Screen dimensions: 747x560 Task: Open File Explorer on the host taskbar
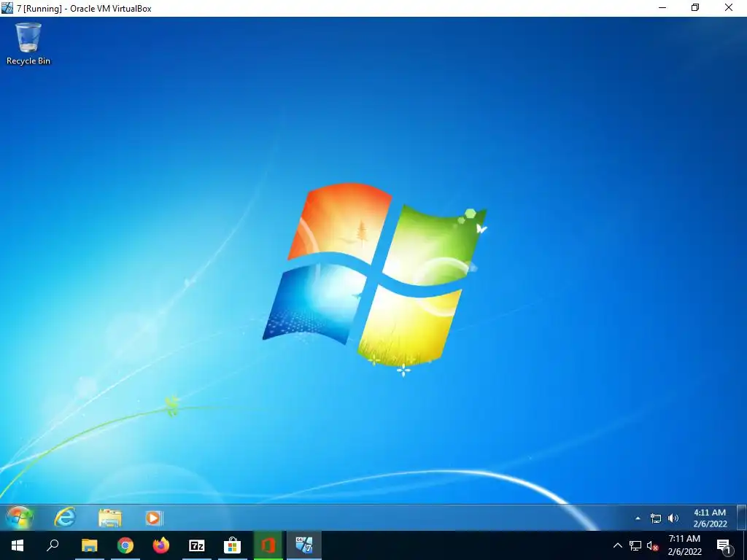pos(89,545)
